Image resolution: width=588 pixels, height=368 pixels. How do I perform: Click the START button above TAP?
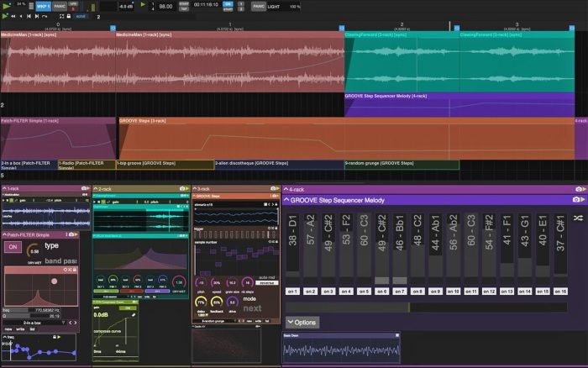184,3
